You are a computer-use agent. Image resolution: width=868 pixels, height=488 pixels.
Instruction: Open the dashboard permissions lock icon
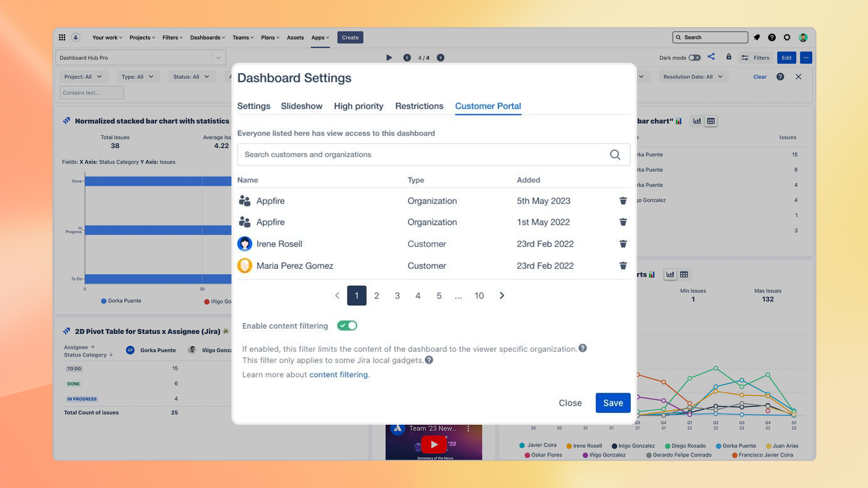[x=729, y=57]
